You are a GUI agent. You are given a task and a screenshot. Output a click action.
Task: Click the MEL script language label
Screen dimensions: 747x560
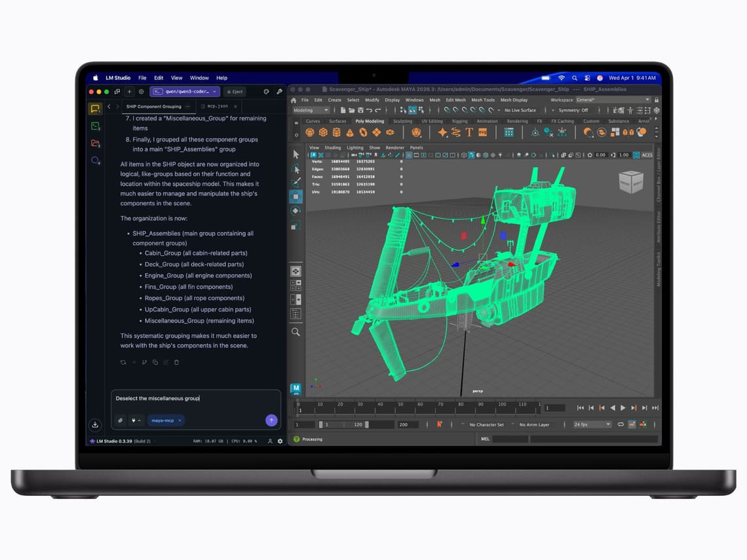tap(485, 439)
